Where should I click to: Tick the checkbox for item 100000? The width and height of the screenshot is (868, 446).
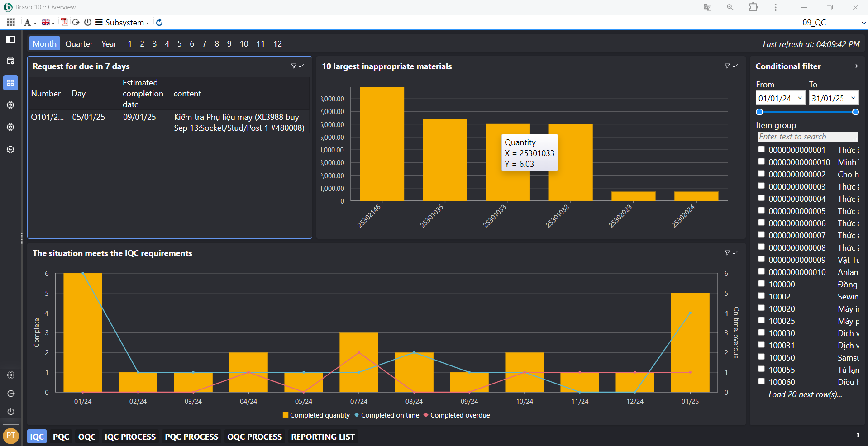[761, 284]
